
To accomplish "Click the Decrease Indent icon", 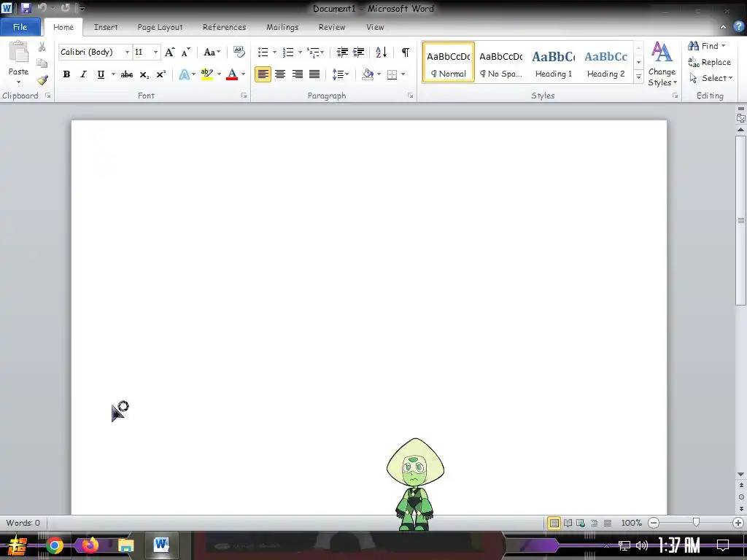I will [x=342, y=52].
